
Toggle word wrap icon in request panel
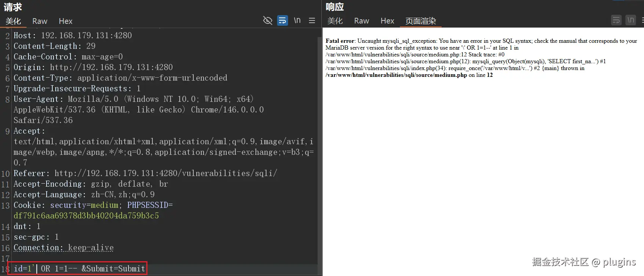coord(282,20)
